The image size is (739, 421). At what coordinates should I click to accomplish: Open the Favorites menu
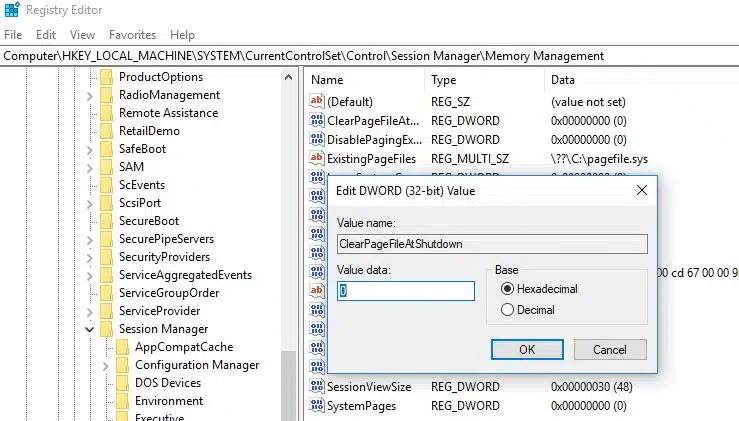point(132,35)
